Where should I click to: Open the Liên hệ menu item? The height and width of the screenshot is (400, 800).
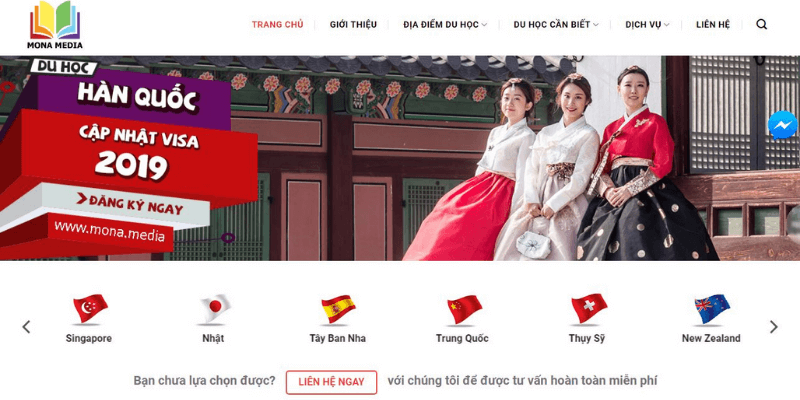pyautogui.click(x=713, y=24)
